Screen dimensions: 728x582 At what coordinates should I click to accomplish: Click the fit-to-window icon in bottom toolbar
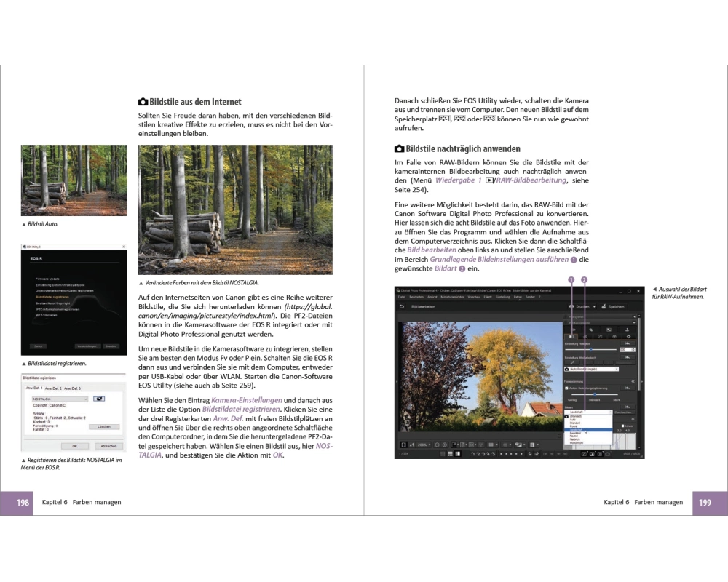coord(403,444)
